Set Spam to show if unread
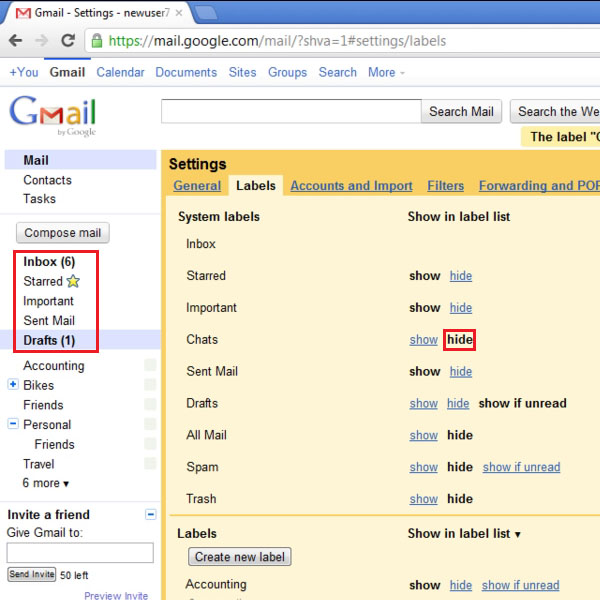 click(x=522, y=467)
